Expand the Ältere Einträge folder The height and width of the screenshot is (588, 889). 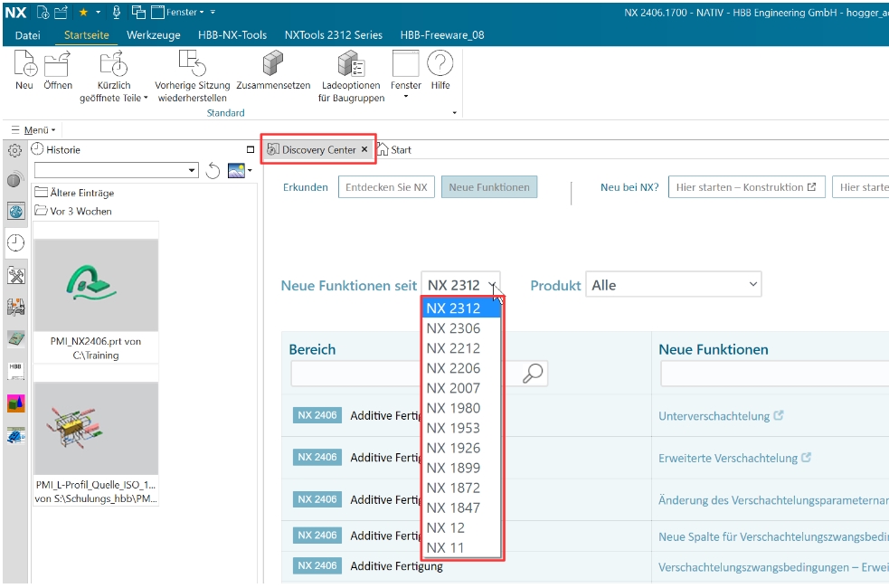[x=74, y=193]
